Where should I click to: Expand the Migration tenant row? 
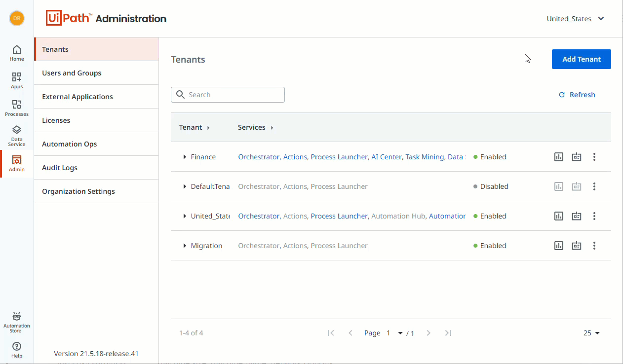click(x=185, y=246)
